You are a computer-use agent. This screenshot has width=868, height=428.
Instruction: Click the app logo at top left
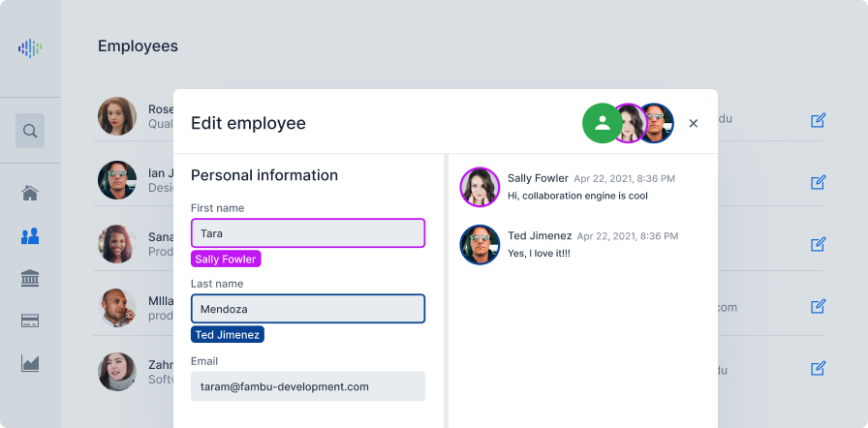(x=30, y=48)
